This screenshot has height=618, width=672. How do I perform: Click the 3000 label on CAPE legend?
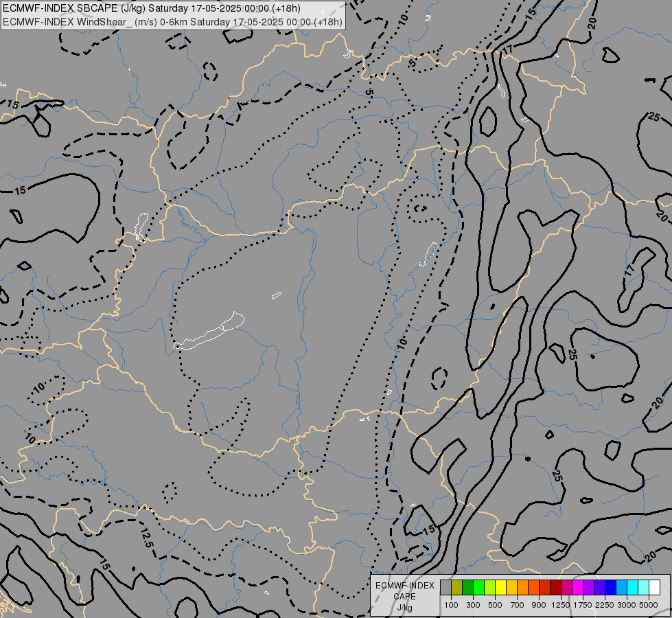(627, 605)
